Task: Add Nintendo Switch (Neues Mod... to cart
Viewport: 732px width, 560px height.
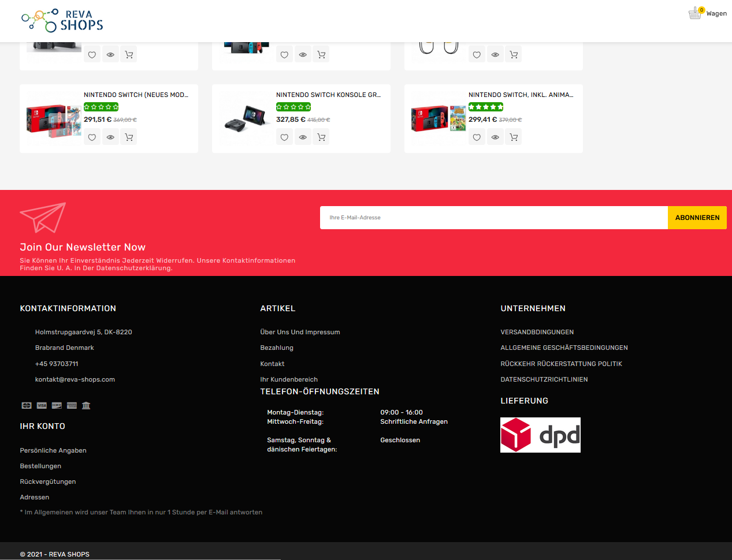Action: [x=129, y=137]
